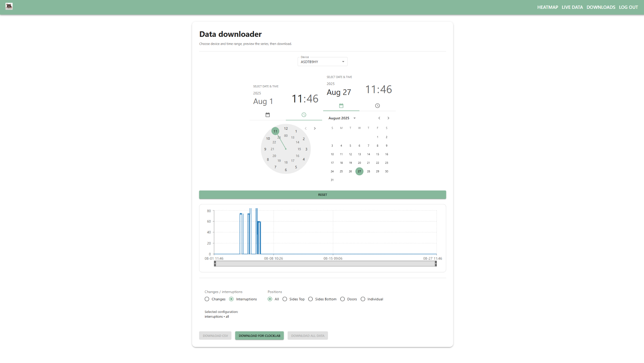
Task: Click Download CSV button
Action: coord(215,336)
